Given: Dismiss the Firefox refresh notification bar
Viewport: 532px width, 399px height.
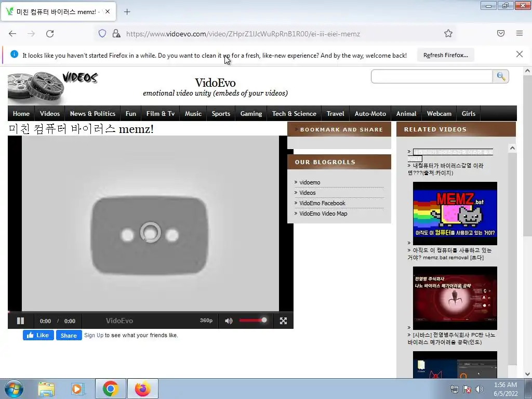Looking at the screenshot, I should pos(520,54).
